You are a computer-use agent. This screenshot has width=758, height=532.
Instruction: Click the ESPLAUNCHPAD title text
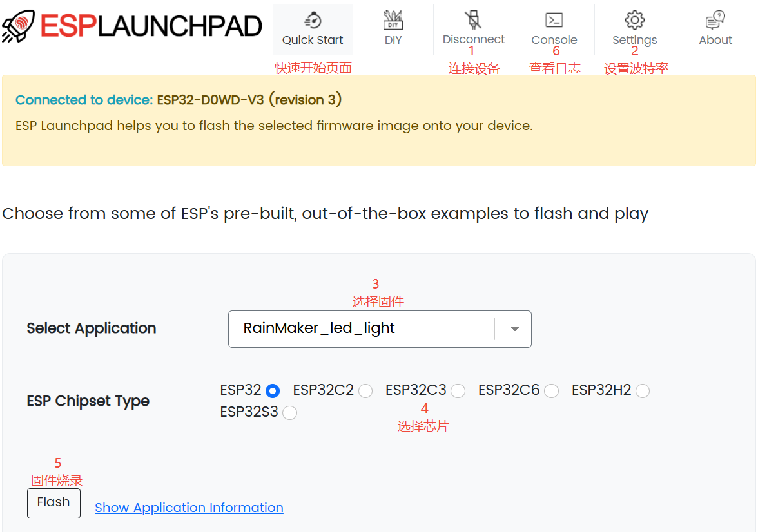(x=151, y=26)
